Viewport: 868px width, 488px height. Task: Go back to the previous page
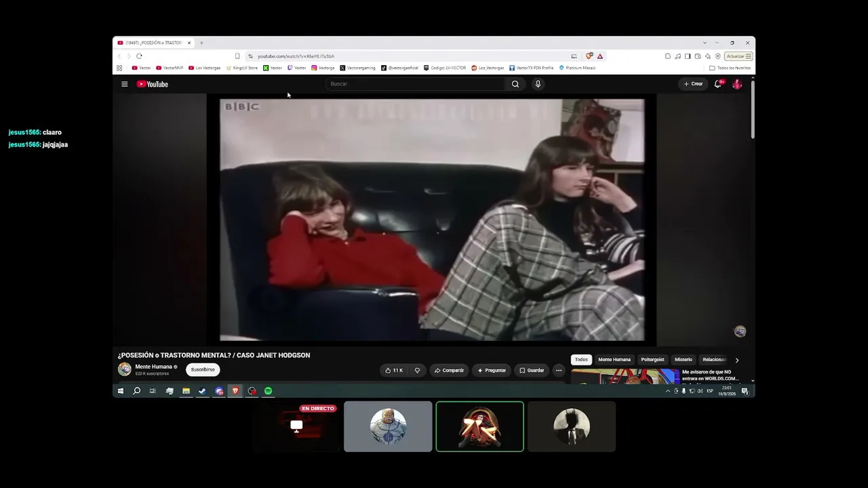pyautogui.click(x=119, y=56)
